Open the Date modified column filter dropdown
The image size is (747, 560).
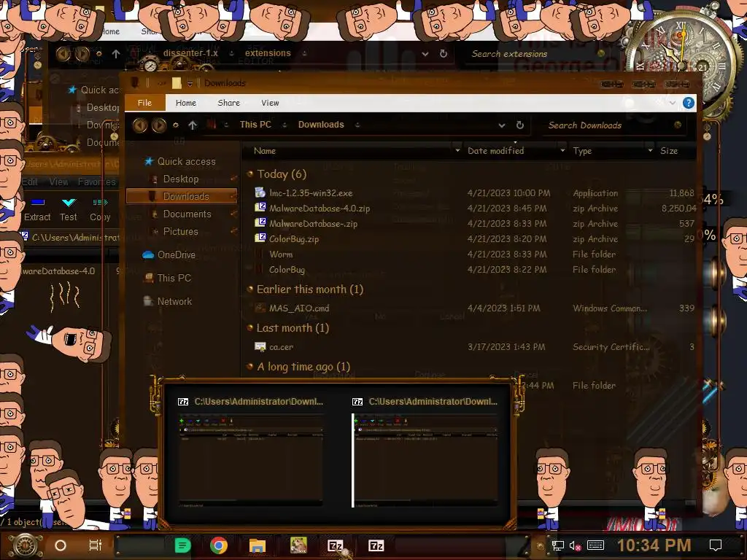[x=562, y=150]
